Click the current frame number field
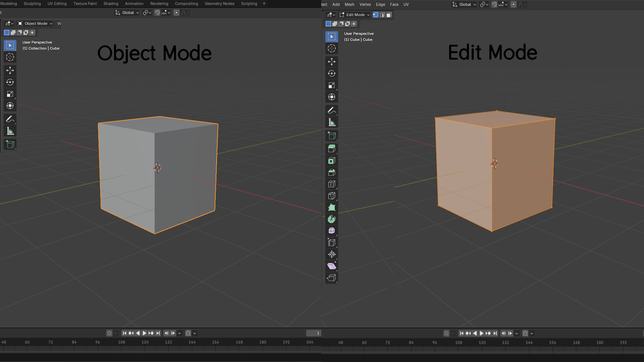The height and width of the screenshot is (362, 644). click(x=313, y=333)
